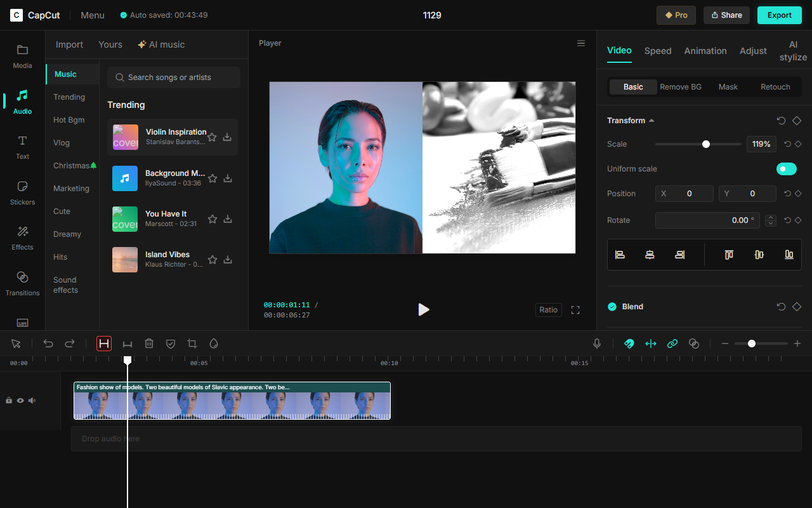Click the split clip tool in timeline toolbar
This screenshot has width=812, height=508.
point(104,344)
